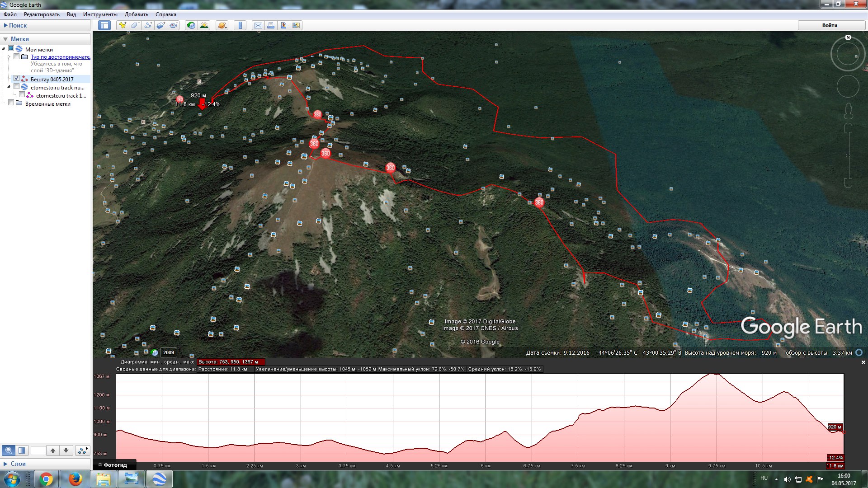
Task: Click the historical imagery clock near 2009
Action: tap(155, 352)
